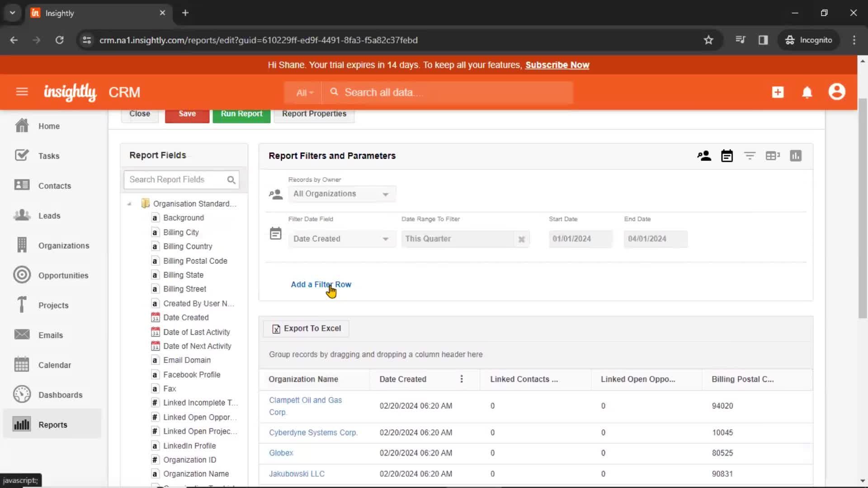Open a new browser tab
868x488 pixels.
(185, 13)
